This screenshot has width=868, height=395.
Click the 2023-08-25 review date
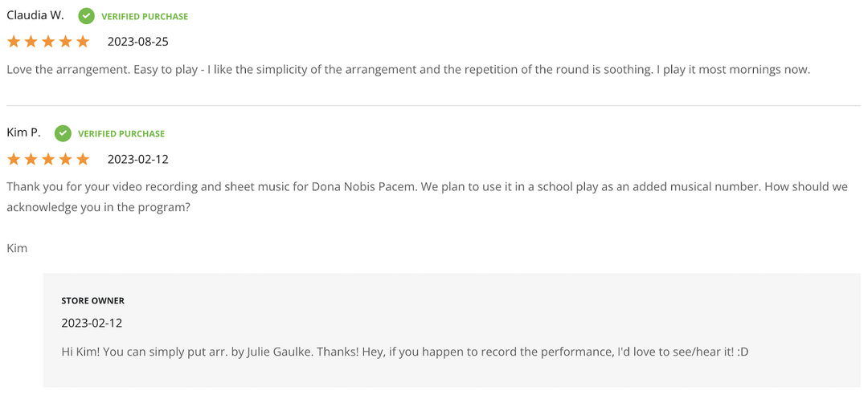point(137,42)
